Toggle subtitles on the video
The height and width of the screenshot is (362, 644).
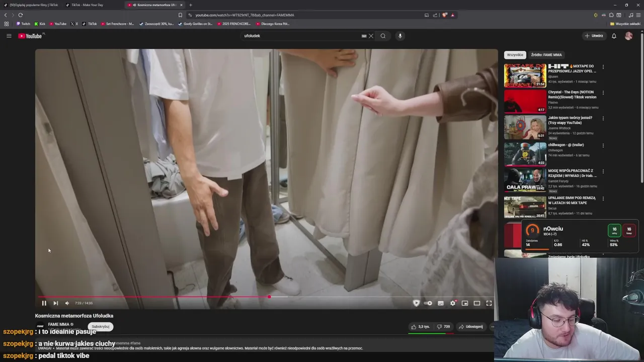coord(441,303)
